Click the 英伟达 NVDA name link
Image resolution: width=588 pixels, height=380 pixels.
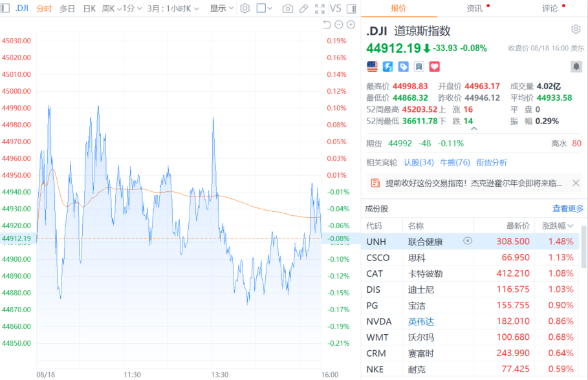coord(420,322)
